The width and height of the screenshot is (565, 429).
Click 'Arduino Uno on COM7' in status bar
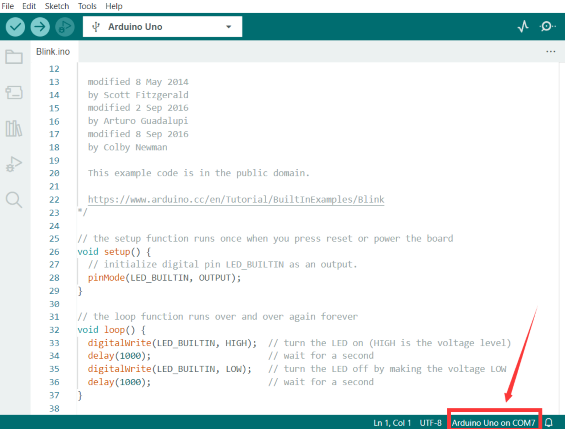coord(494,423)
